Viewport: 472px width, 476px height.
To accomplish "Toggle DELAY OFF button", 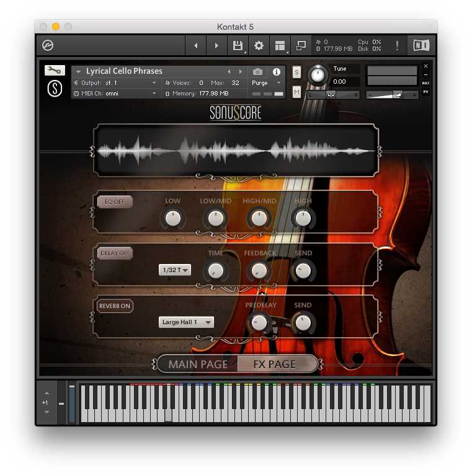I will point(115,253).
